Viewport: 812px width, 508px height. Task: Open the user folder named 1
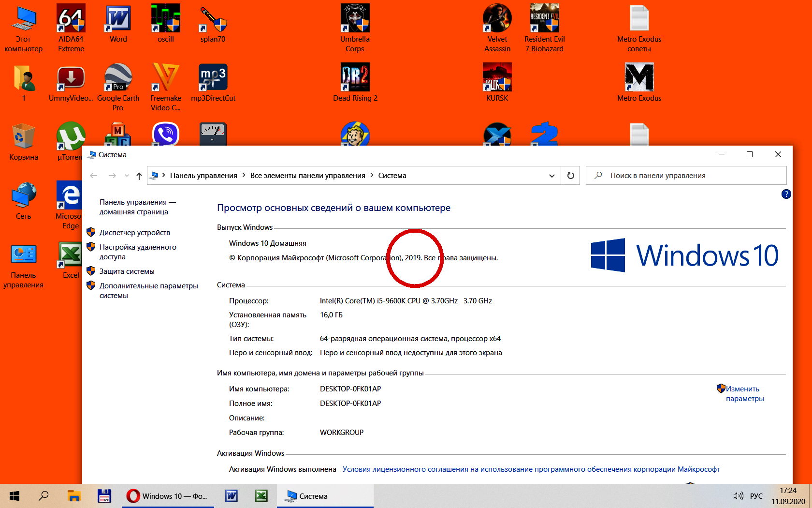click(23, 82)
